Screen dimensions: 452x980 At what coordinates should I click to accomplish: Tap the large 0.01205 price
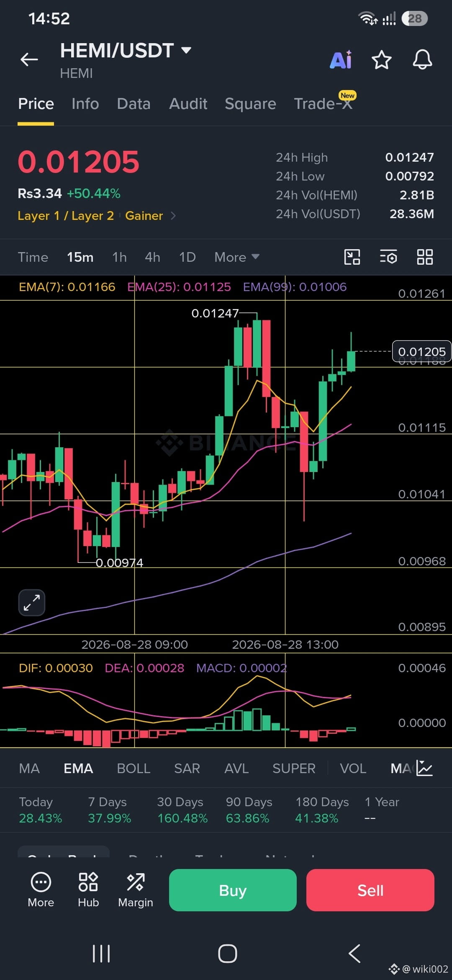coord(78,162)
